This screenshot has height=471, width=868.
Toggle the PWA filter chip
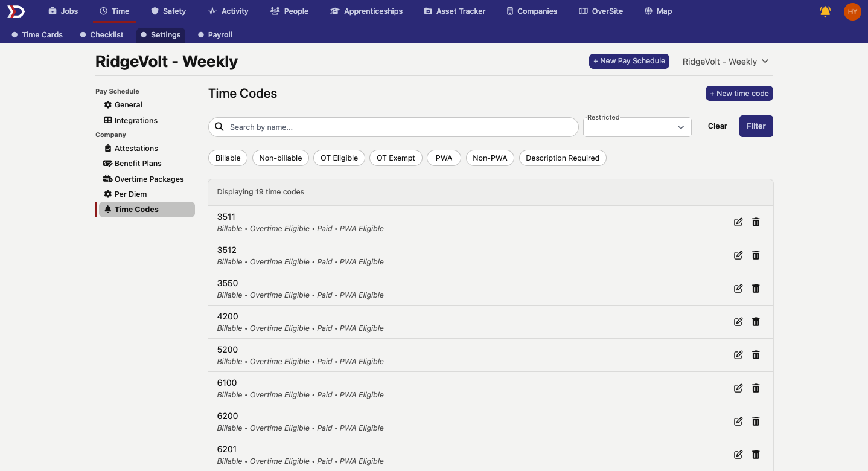coord(444,158)
